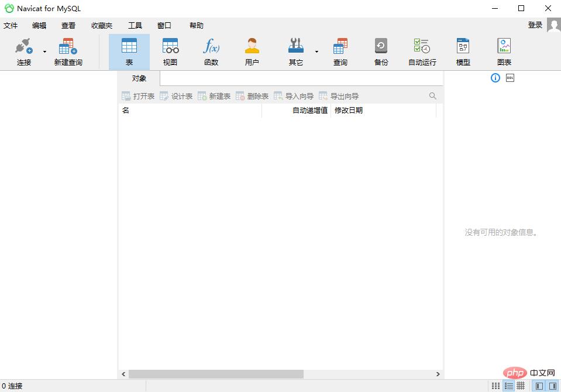Click the 新建查询 (New Query) icon

click(68, 51)
